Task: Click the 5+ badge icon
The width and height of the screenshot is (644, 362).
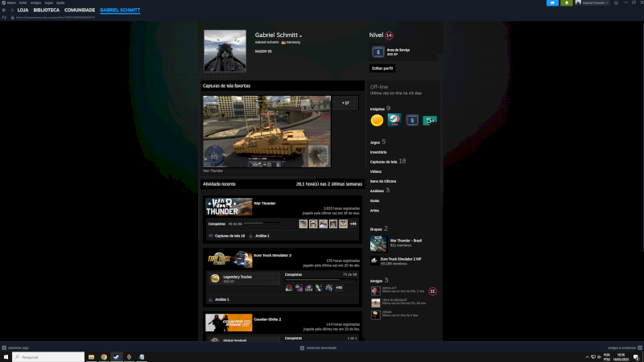Action: click(x=431, y=120)
